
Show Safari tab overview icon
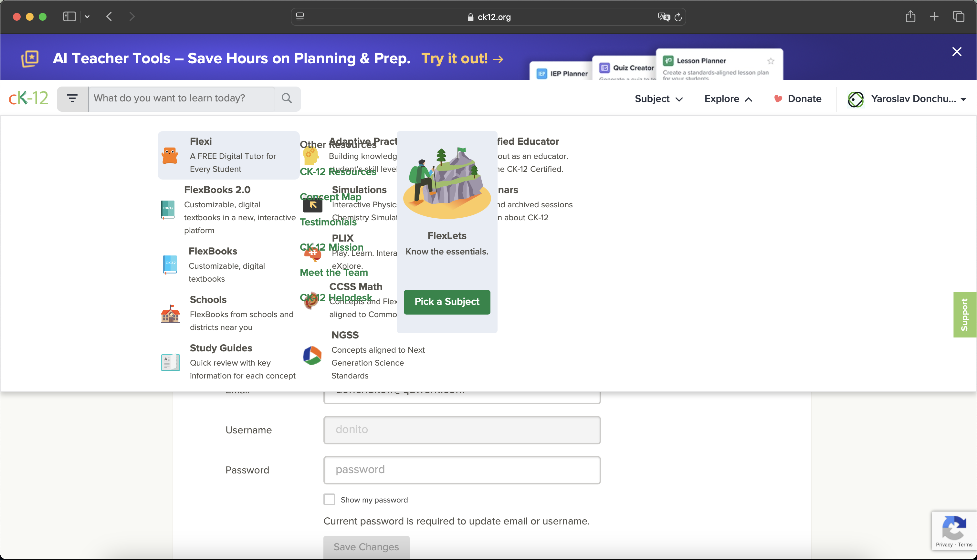958,16
